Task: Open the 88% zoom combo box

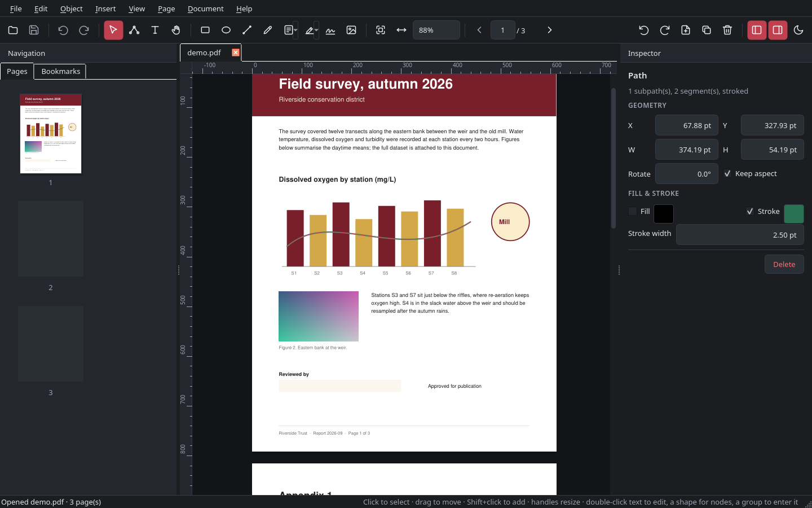Action: point(436,30)
